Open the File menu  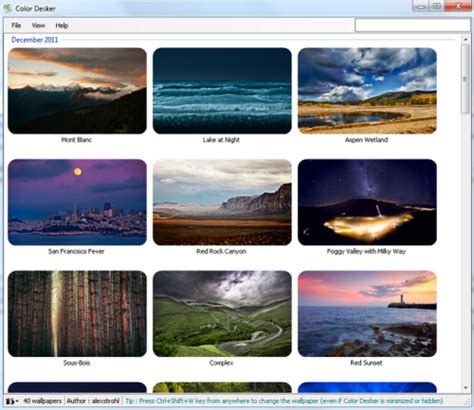[x=16, y=25]
